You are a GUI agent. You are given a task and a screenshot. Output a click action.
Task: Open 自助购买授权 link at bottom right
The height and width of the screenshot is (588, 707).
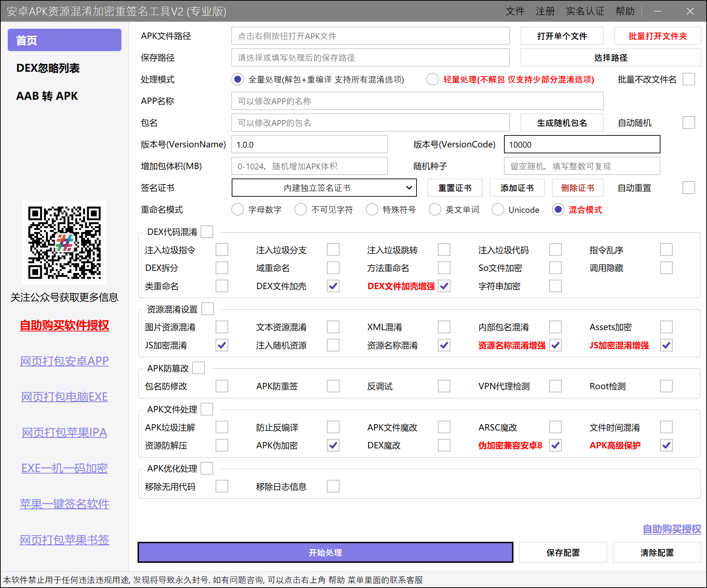tap(672, 529)
